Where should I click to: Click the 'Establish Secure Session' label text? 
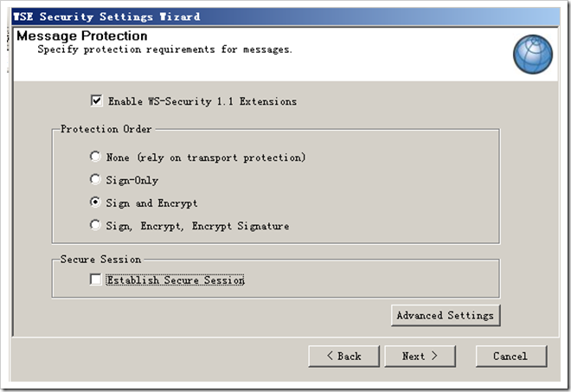tap(176, 280)
